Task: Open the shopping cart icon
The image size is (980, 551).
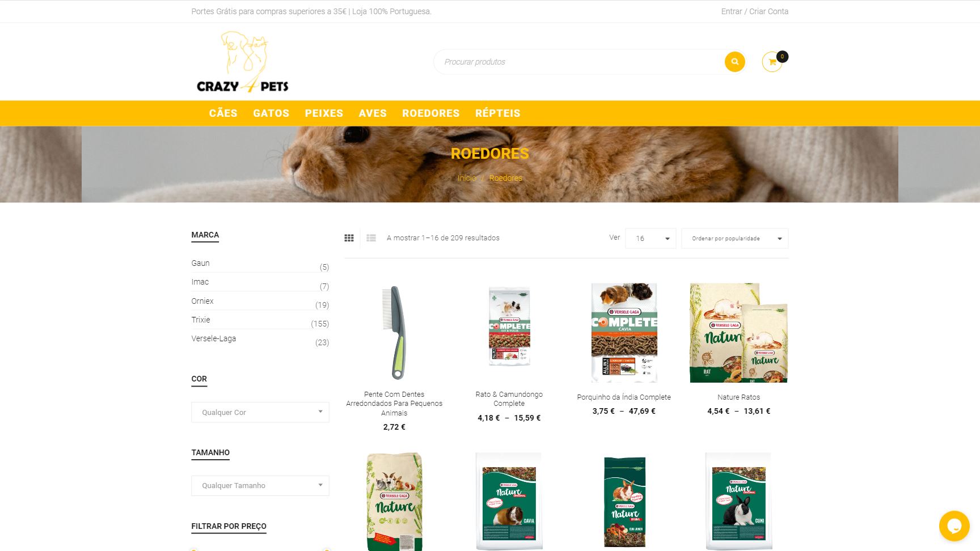Action: 772,62
